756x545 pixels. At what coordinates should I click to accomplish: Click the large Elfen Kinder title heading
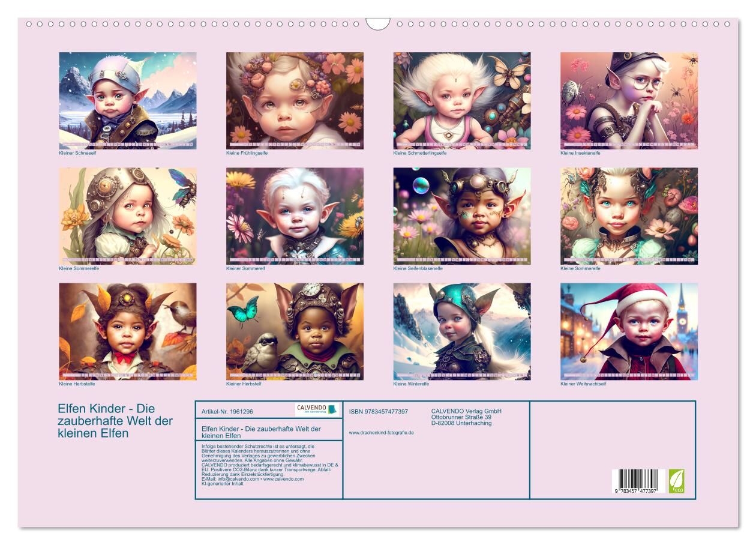(115, 421)
